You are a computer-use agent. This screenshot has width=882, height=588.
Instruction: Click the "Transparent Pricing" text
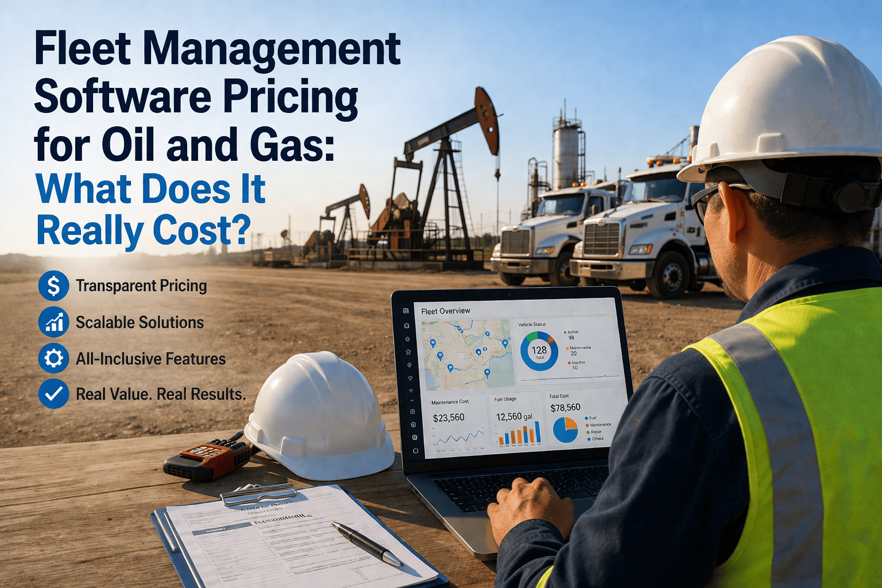tap(141, 286)
